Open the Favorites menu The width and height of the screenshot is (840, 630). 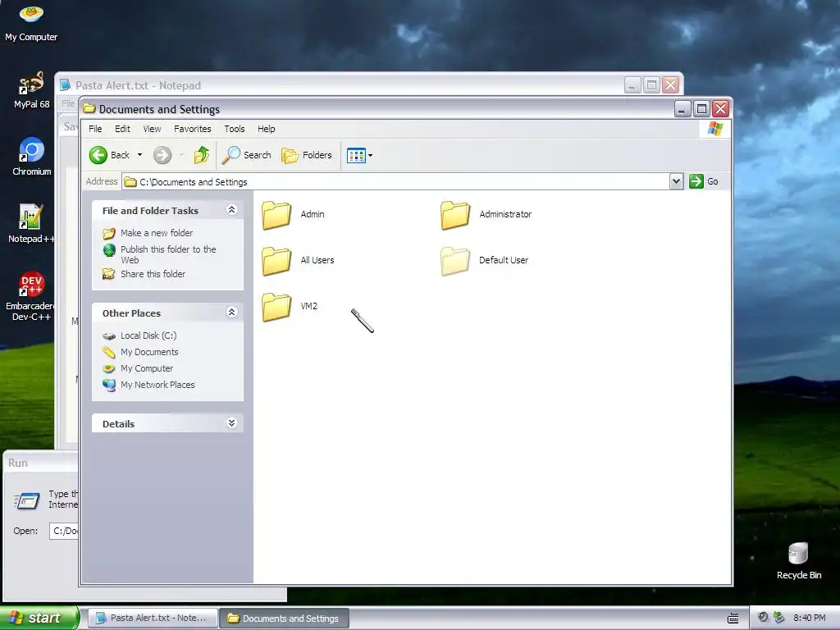192,129
